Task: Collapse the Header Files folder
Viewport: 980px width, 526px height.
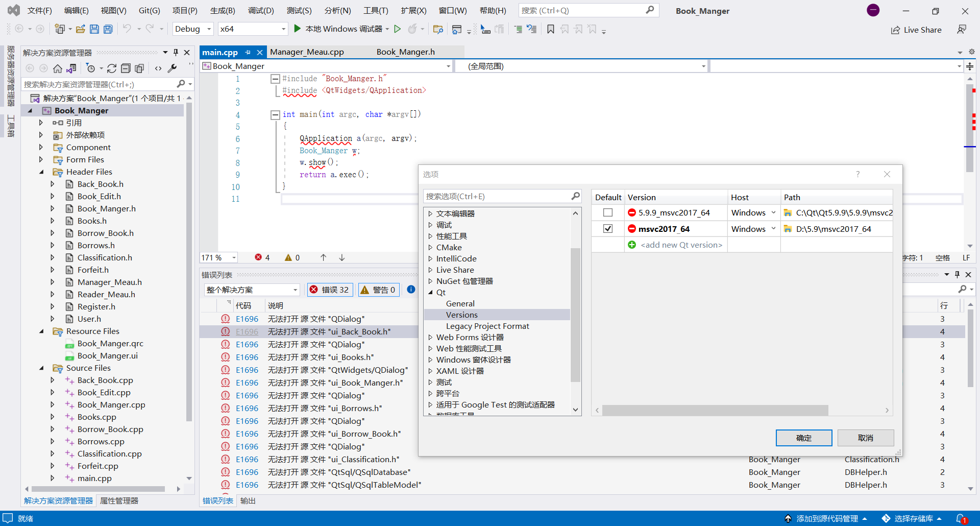Action: pyautogui.click(x=42, y=172)
